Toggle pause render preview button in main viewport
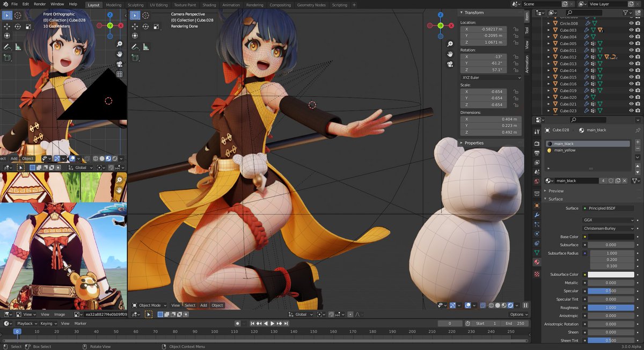The height and width of the screenshot is (350, 644). 525,305
